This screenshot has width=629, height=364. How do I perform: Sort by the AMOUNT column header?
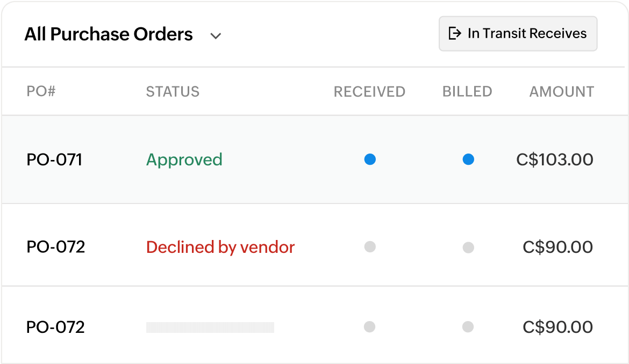tap(561, 91)
